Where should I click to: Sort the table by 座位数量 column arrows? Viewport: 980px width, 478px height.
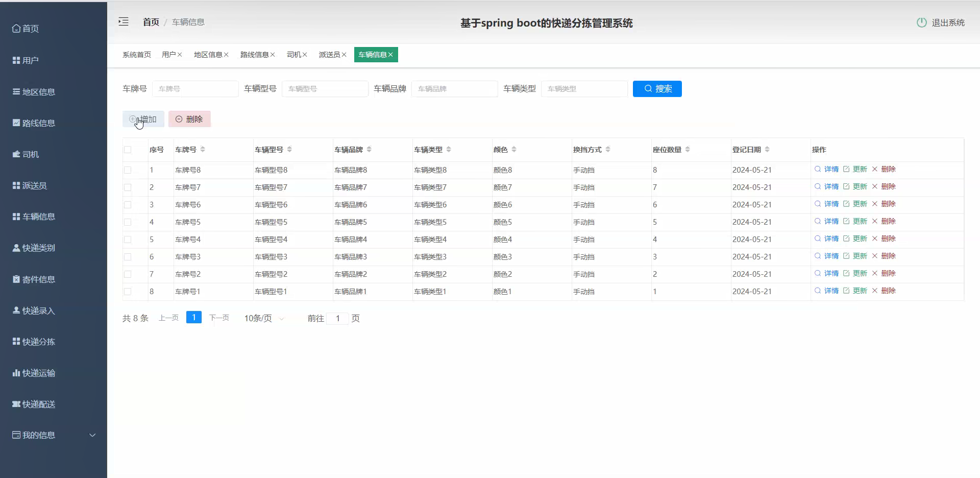688,149
